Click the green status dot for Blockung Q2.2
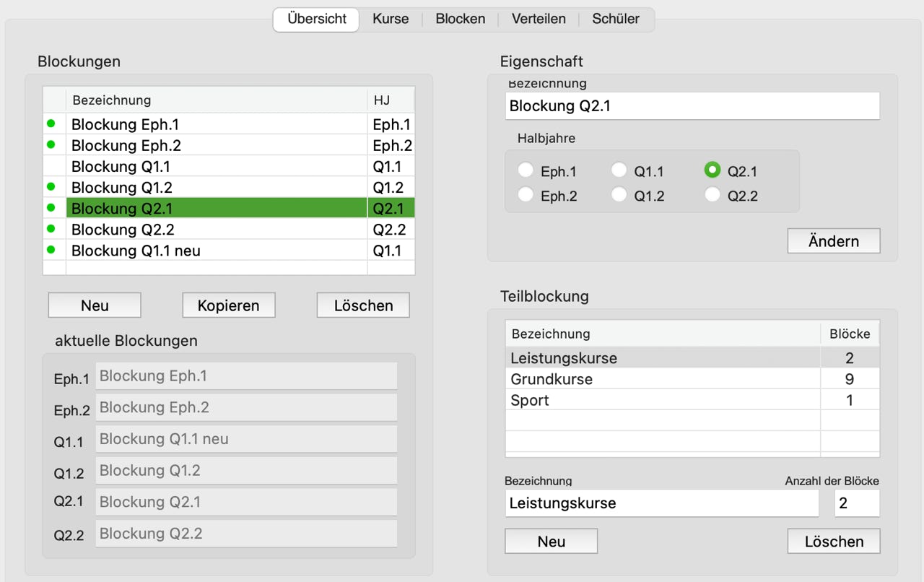This screenshot has height=582, width=924. [x=51, y=229]
